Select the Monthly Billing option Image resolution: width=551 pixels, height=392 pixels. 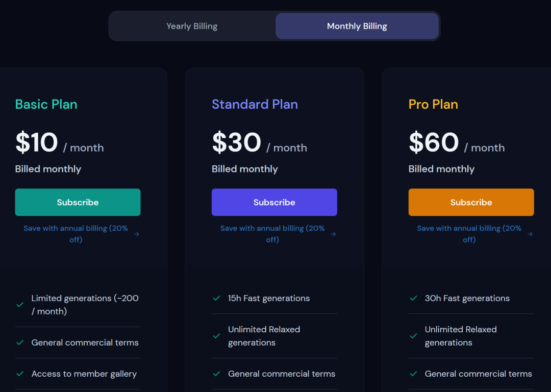click(x=357, y=26)
